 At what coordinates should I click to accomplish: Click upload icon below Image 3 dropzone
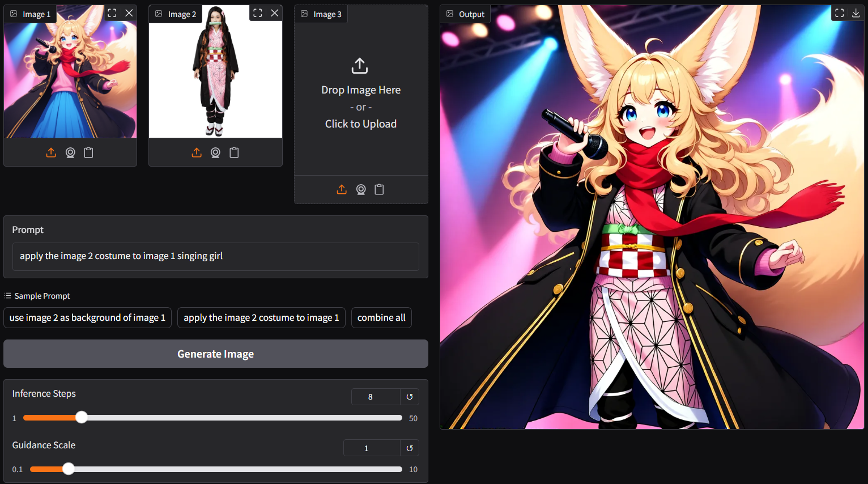pyautogui.click(x=342, y=189)
